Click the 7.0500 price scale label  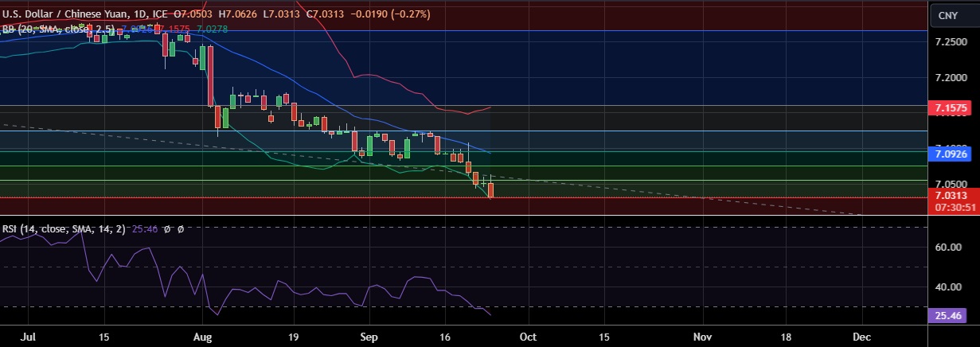951,184
